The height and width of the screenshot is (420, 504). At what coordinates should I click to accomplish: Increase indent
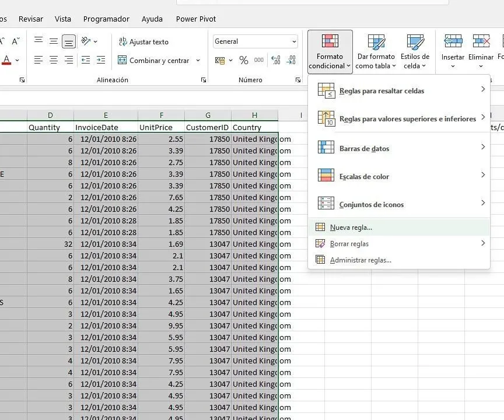click(x=101, y=60)
